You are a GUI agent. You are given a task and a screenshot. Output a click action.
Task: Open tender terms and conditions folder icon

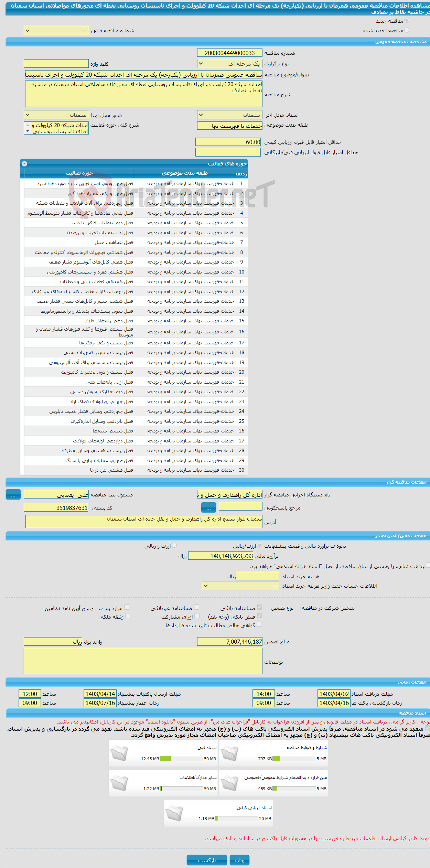click(229, 753)
